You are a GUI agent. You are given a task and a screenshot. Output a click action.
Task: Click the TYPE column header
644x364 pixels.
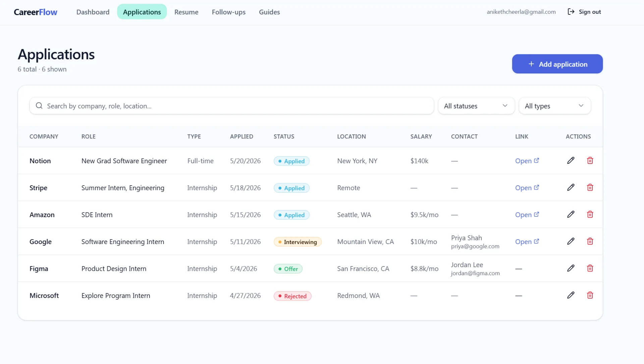pos(194,136)
